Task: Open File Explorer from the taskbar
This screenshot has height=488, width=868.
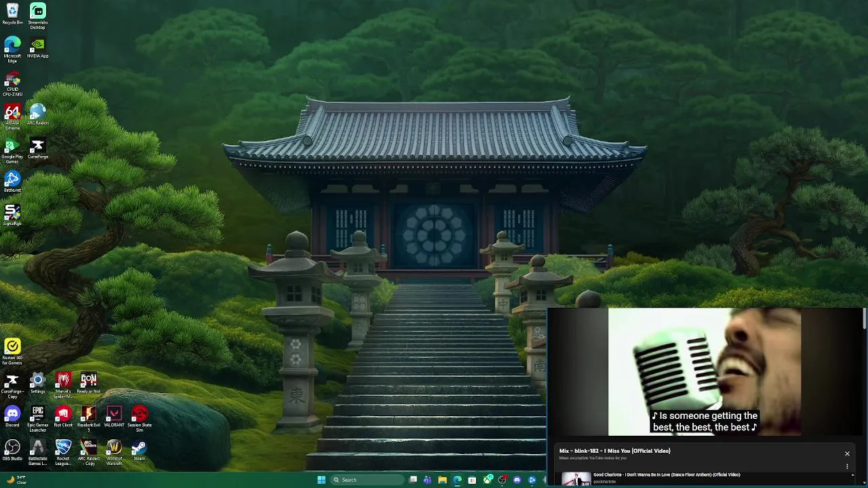Action: 442,480
